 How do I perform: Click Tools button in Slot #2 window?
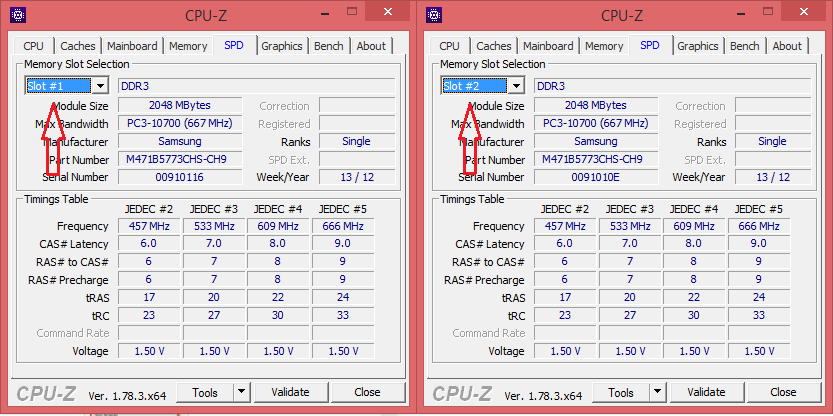point(621,393)
